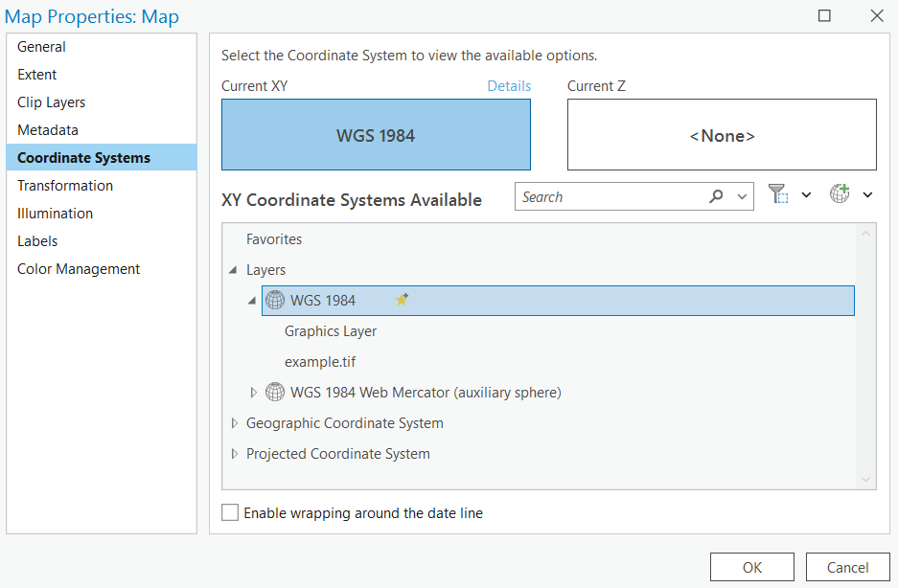Click the WGS 1984 Web Mercator globe icon
The width and height of the screenshot is (898, 588).
pos(275,393)
